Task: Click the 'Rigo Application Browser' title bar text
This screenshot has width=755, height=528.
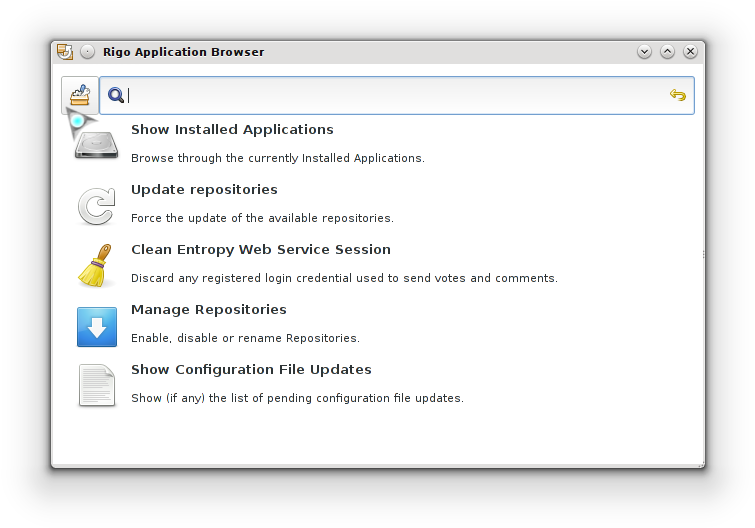Action: click(x=183, y=52)
